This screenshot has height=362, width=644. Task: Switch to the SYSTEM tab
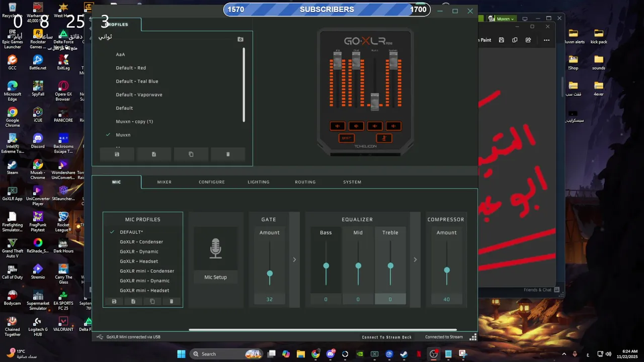tap(352, 182)
